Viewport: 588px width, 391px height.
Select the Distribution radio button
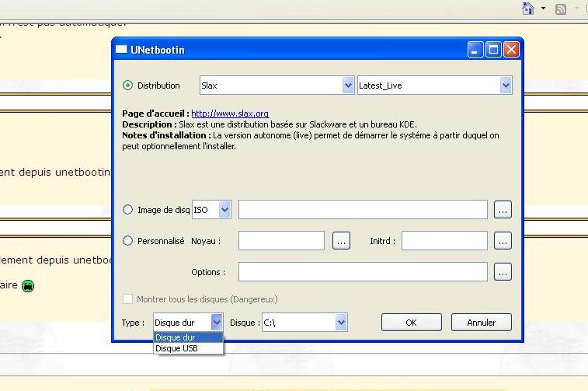128,86
